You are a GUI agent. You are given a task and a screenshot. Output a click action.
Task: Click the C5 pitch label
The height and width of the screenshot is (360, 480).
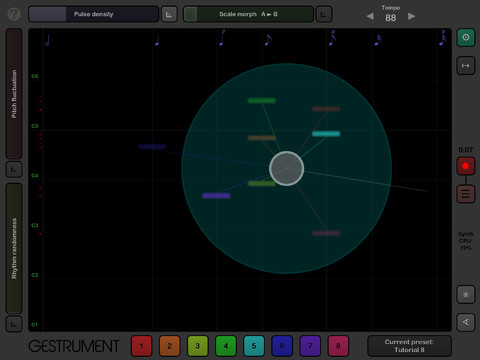point(35,126)
